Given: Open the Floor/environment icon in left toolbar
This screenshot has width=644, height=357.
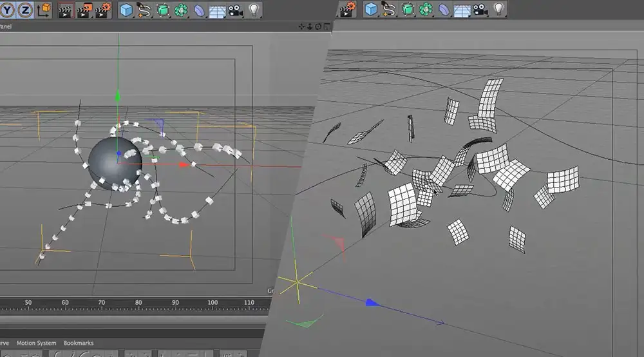Looking at the screenshot, I should point(217,11).
